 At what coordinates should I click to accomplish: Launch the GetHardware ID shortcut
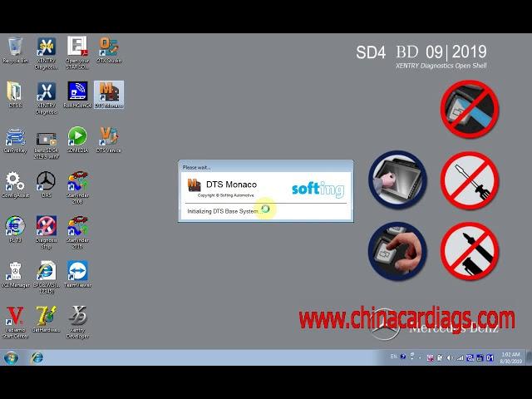point(47,319)
